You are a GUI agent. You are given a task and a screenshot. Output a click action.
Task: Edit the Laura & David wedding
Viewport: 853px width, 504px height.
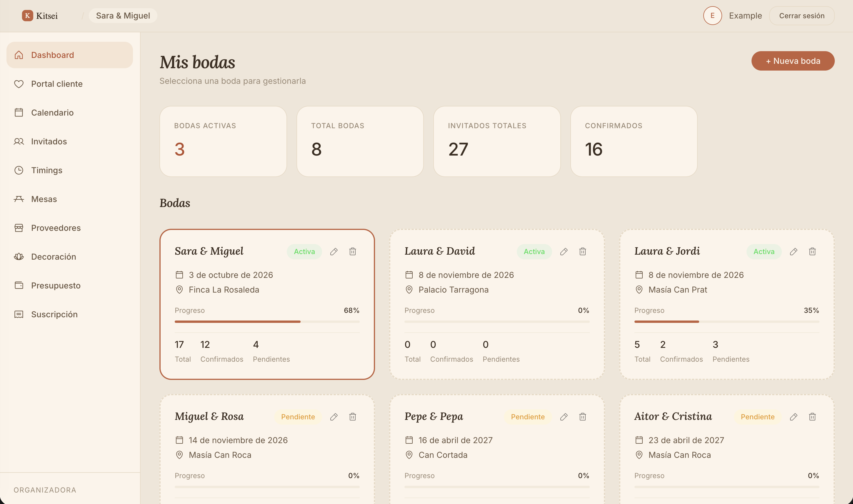click(x=564, y=252)
